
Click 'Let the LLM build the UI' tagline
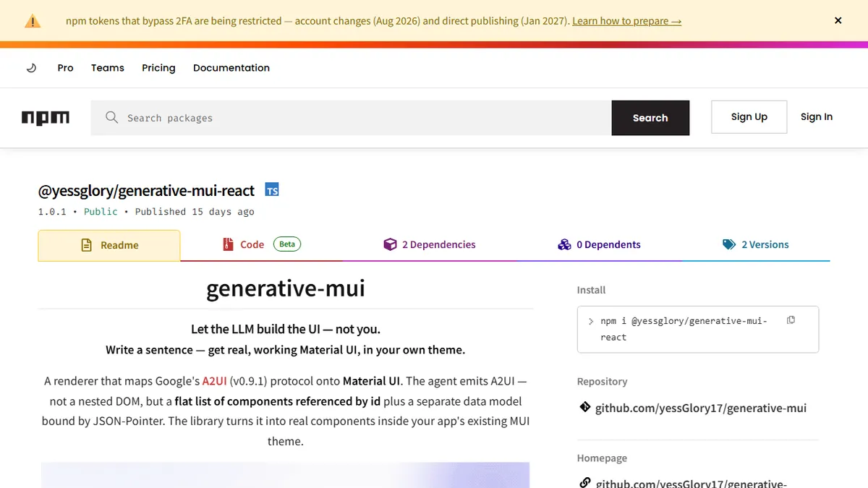(286, 329)
